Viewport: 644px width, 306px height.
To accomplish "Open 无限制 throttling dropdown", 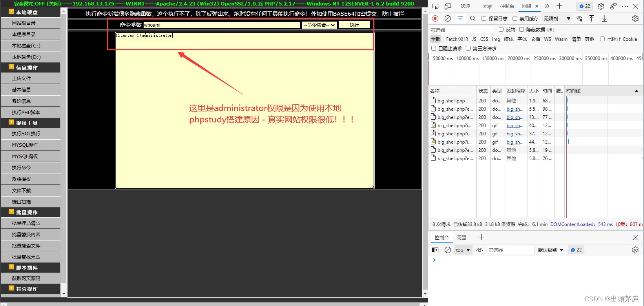I will pos(557,18).
